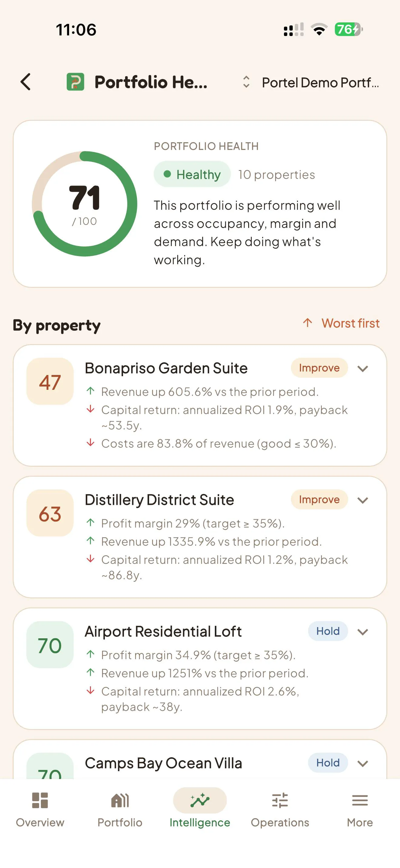Open the More hamburger menu

point(360,800)
